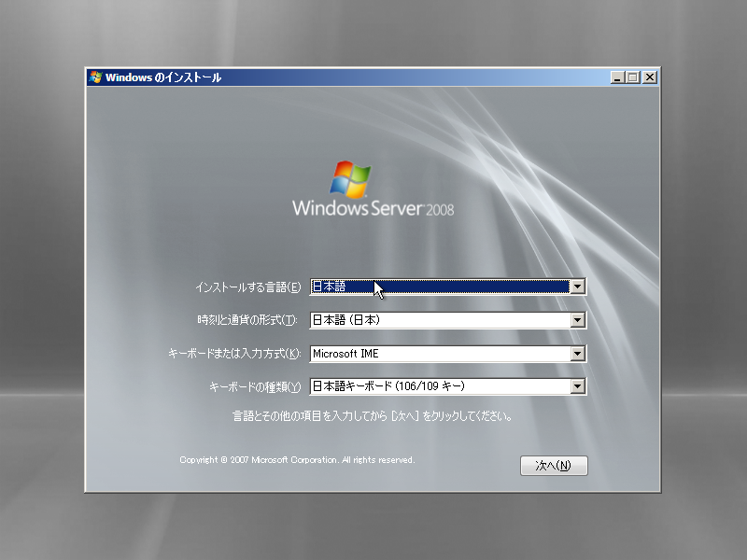Viewport: 747px width, 560px height.
Task: Expand the キーボードまたは入力方式 combo box
Action: (x=579, y=354)
